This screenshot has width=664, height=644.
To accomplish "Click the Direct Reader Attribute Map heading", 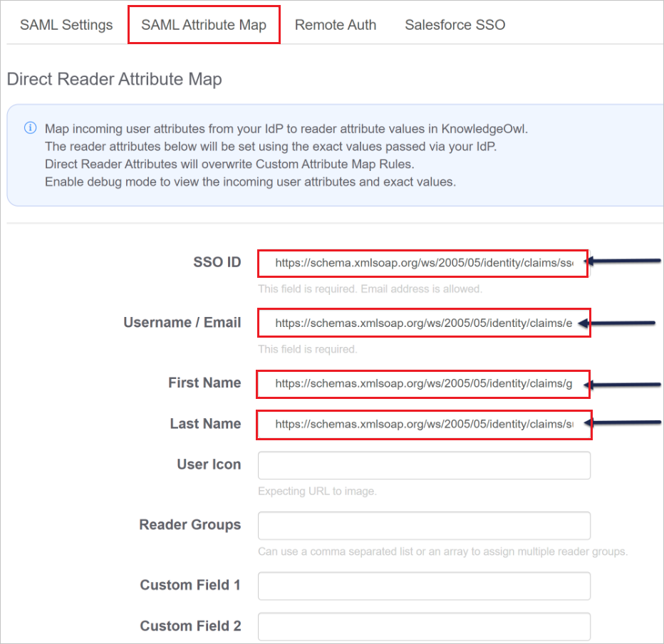I will tap(114, 78).
